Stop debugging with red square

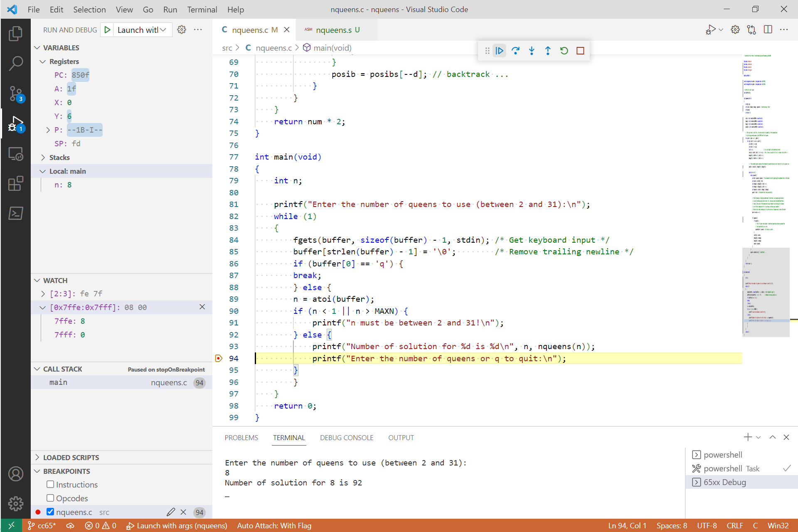pos(580,51)
